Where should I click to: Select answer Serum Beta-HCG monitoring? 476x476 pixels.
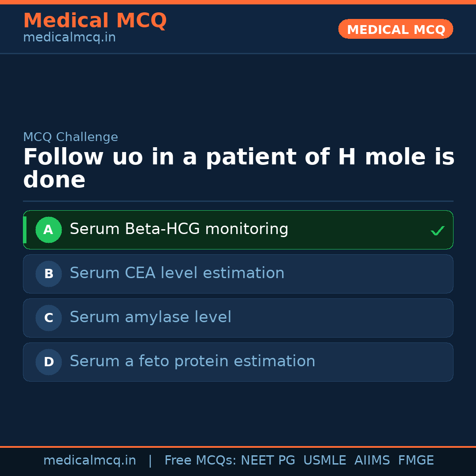pyautogui.click(x=179, y=230)
